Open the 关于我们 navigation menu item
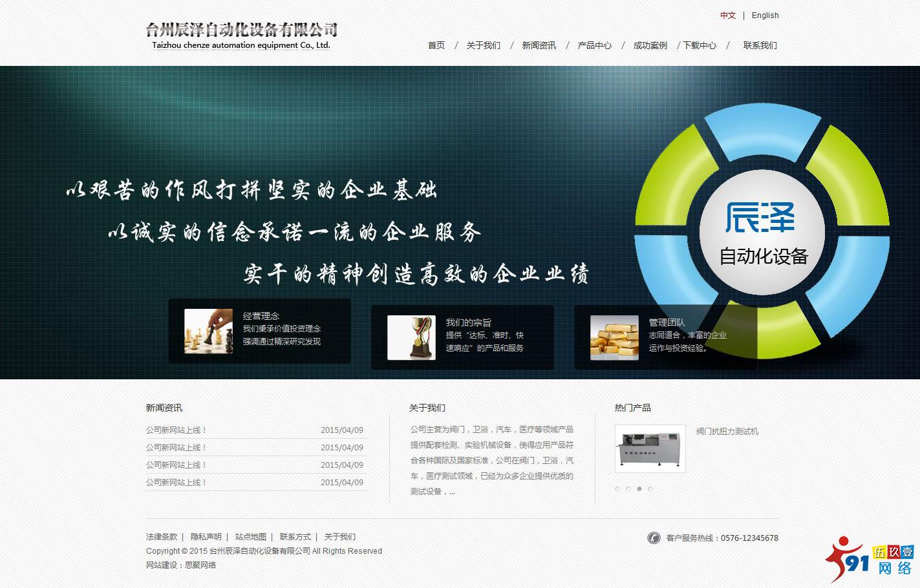This screenshot has height=588, width=920. tap(483, 45)
